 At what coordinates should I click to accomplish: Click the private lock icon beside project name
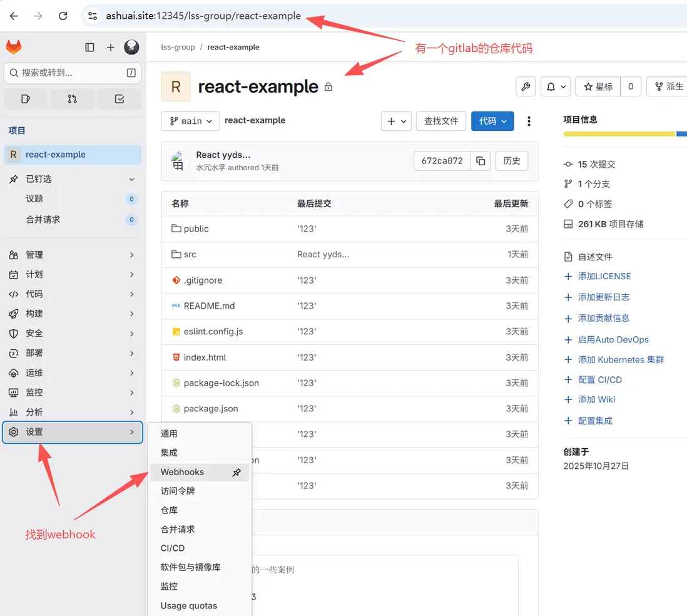point(328,87)
